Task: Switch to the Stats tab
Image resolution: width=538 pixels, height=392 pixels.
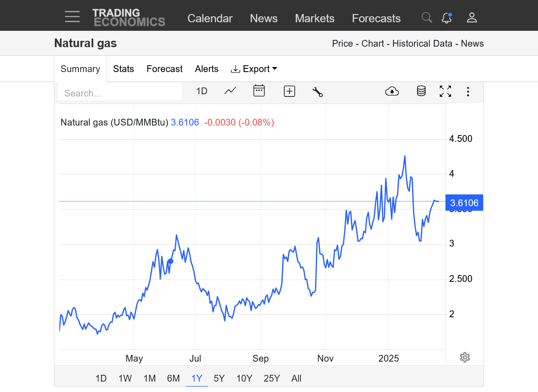Action: tap(123, 69)
